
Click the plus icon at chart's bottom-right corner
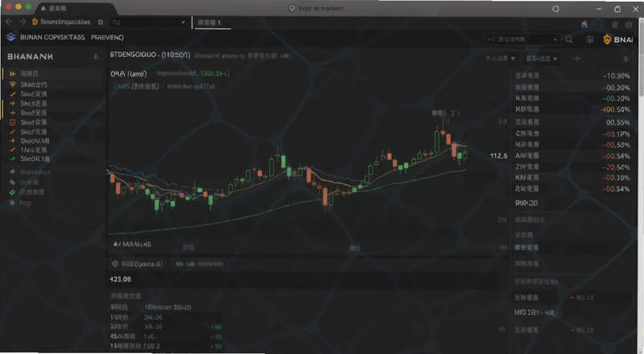[x=502, y=247]
